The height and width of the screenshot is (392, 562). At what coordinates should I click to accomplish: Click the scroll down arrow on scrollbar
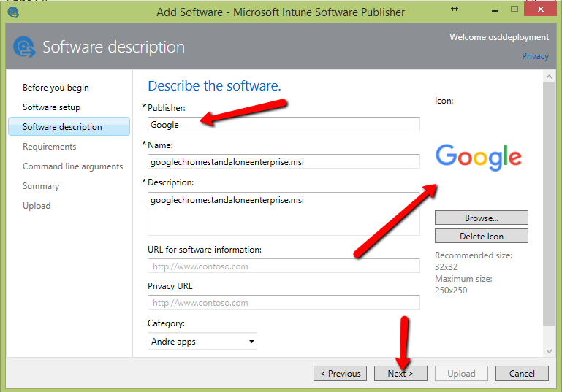pyautogui.click(x=549, y=351)
